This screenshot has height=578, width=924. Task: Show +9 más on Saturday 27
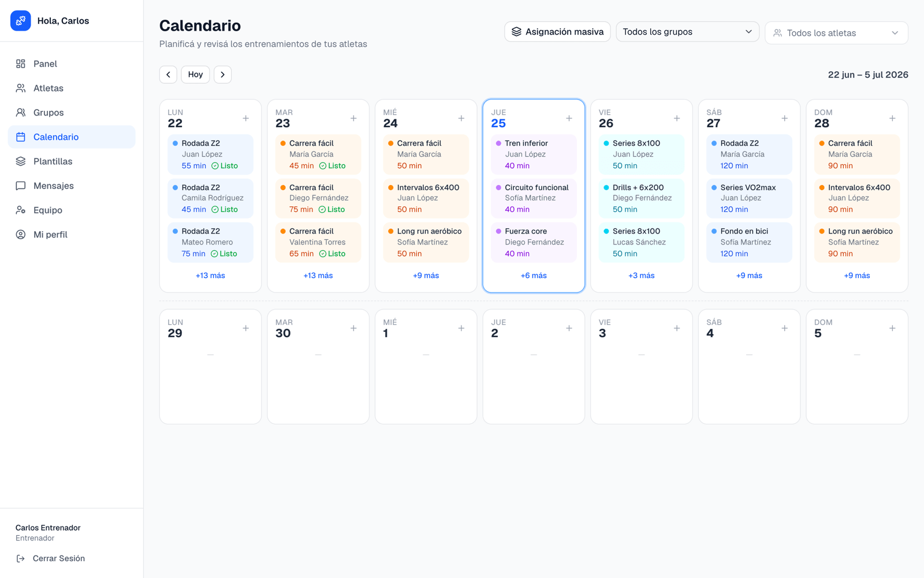click(x=749, y=276)
